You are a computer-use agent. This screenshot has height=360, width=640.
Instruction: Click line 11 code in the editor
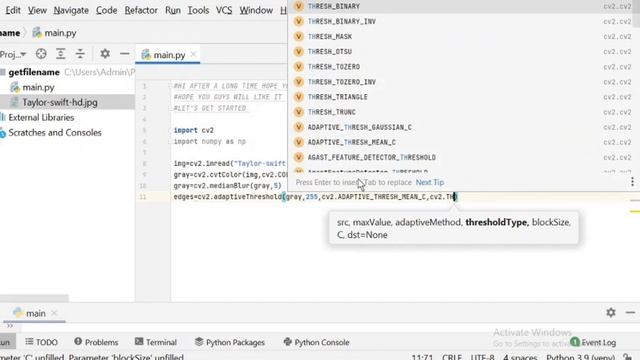pyautogui.click(x=315, y=197)
